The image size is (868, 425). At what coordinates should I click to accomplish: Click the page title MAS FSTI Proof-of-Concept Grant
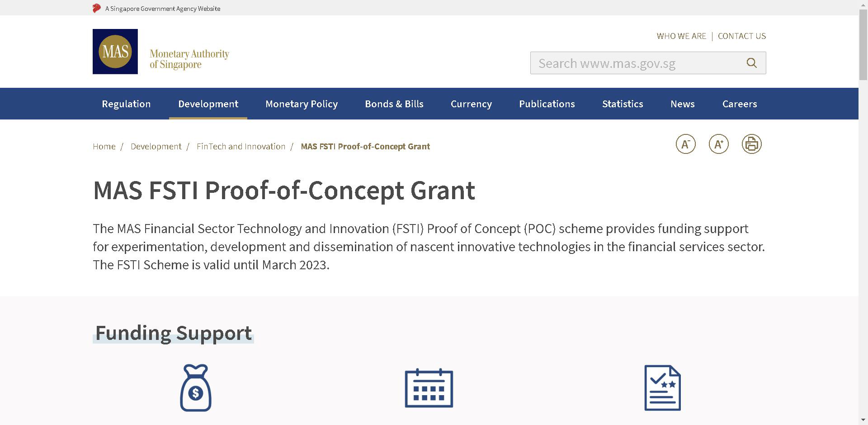click(284, 190)
